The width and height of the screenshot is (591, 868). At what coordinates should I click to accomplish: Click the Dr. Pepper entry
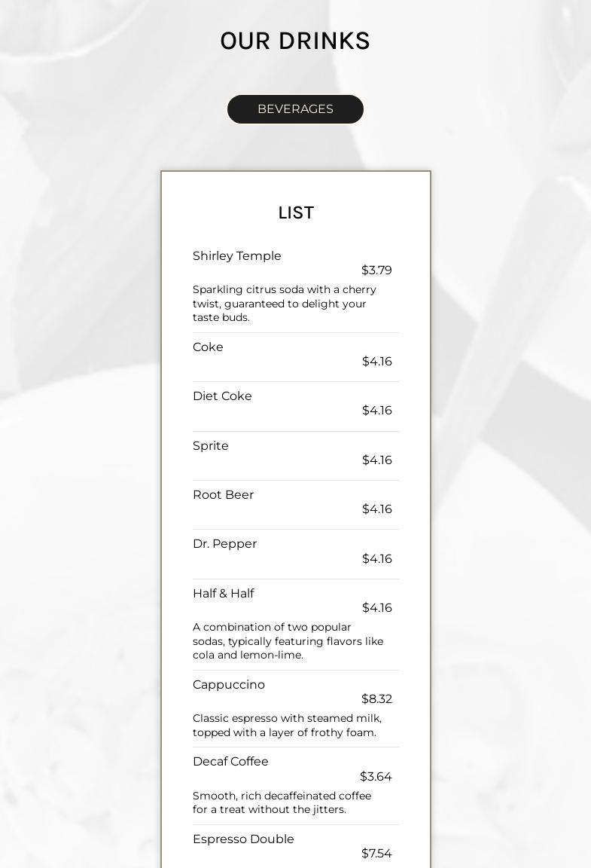click(x=224, y=543)
